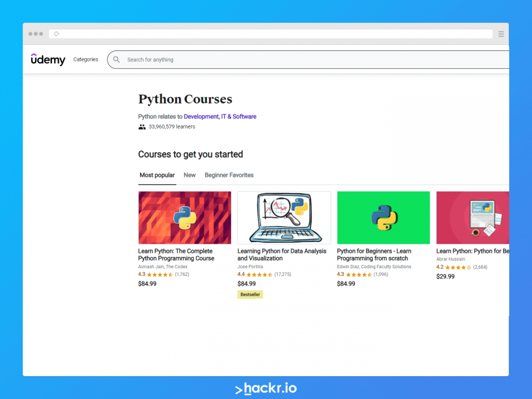
Task: Click Edwin Diaz, Coding Faculty Solutions text
Action: coord(374,267)
